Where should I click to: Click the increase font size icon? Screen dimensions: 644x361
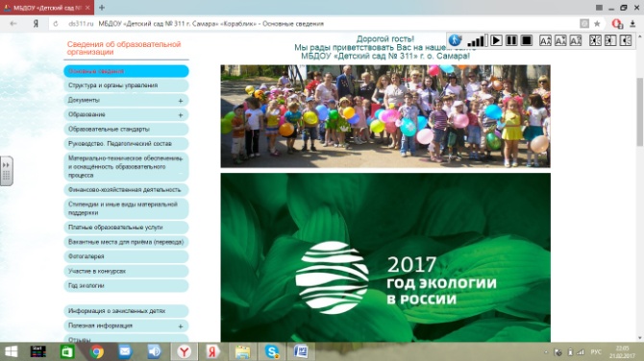pos(545,40)
